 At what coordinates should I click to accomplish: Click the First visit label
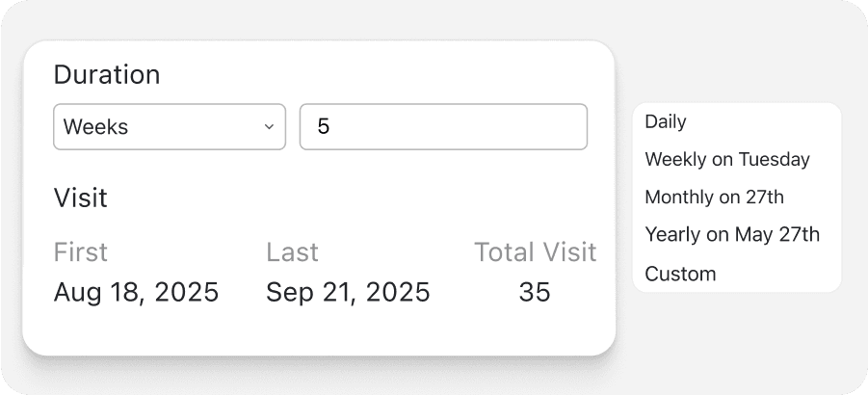(x=80, y=252)
